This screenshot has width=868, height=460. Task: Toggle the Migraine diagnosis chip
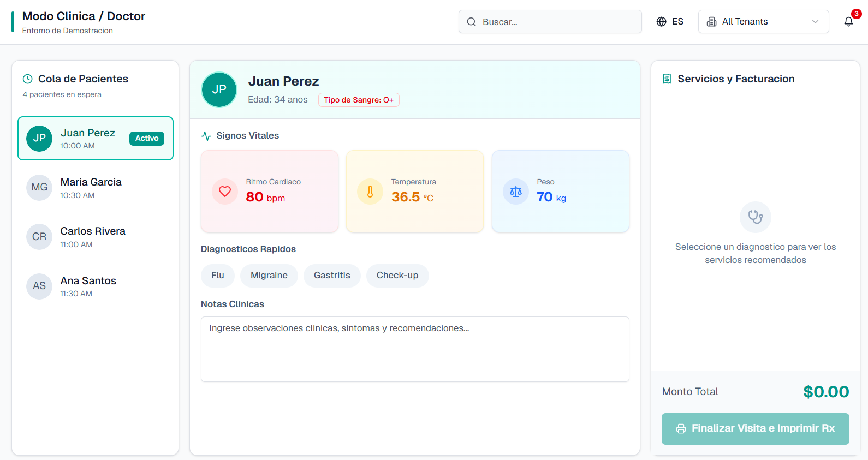coord(269,276)
